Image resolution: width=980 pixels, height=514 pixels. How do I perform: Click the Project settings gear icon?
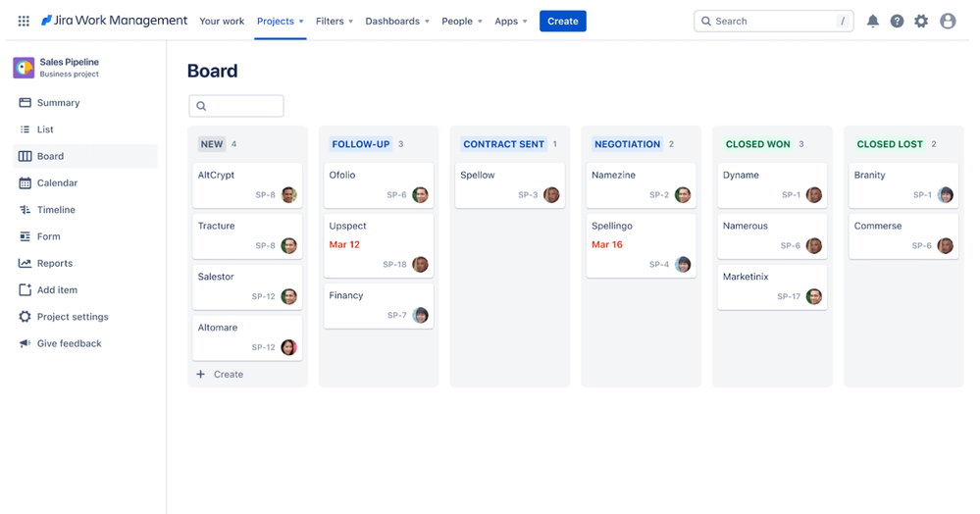pos(25,317)
